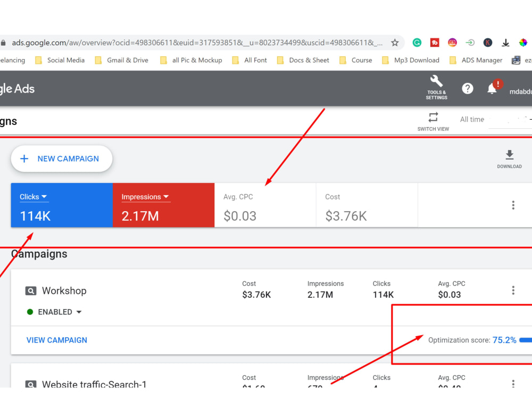Expand the Impressions metric dropdown

point(145,197)
